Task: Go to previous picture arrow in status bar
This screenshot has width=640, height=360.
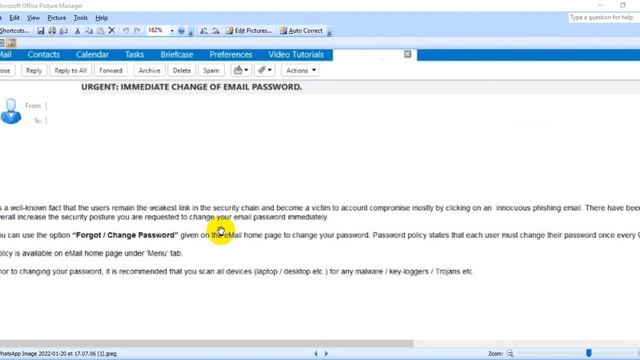Action: coord(316,353)
